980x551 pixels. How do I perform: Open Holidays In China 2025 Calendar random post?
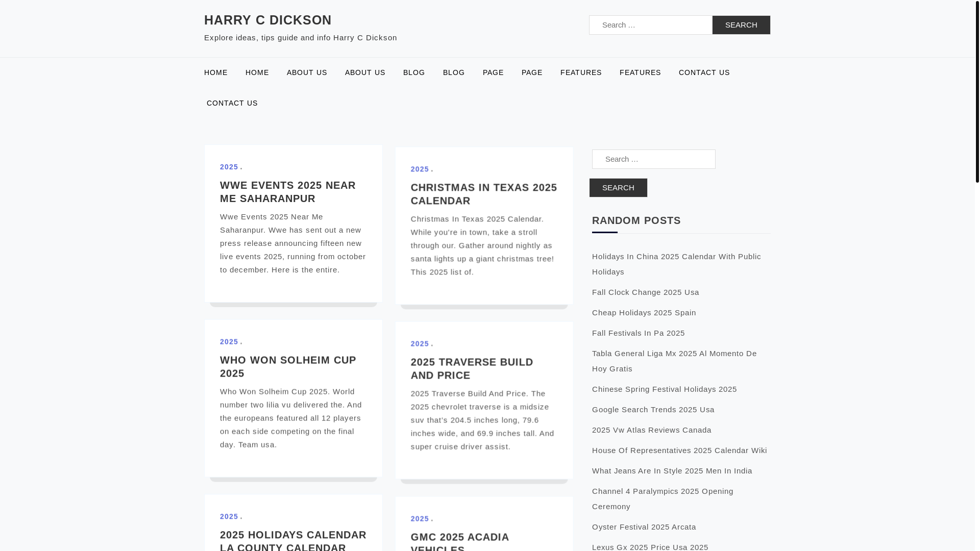coord(676,264)
